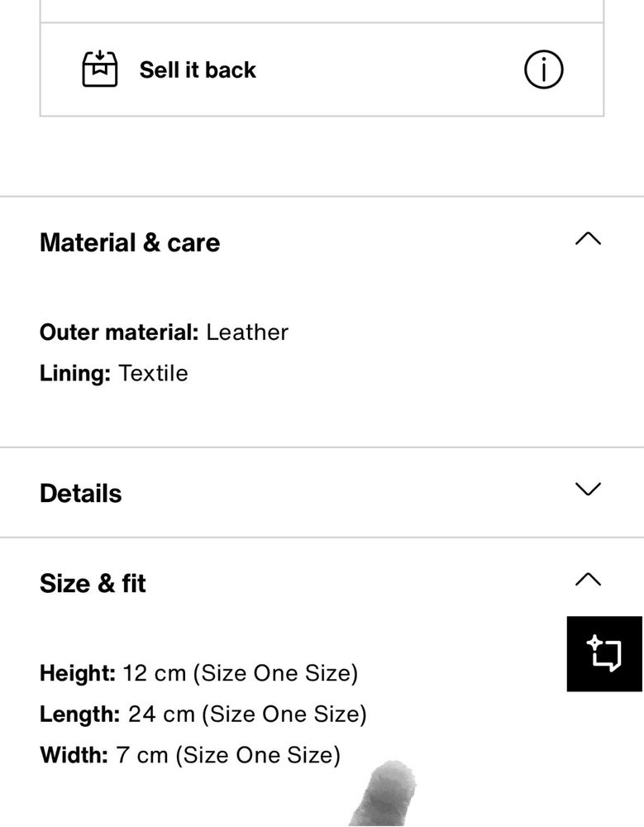
Task: Click the Lining label text
Action: click(75, 374)
